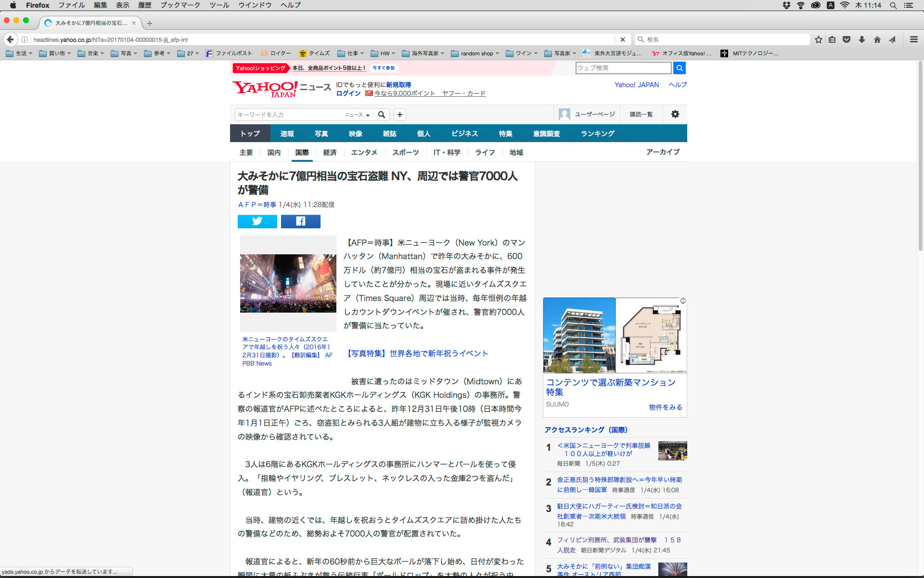Share the article via Facebook button
This screenshot has width=924, height=578.
(300, 221)
